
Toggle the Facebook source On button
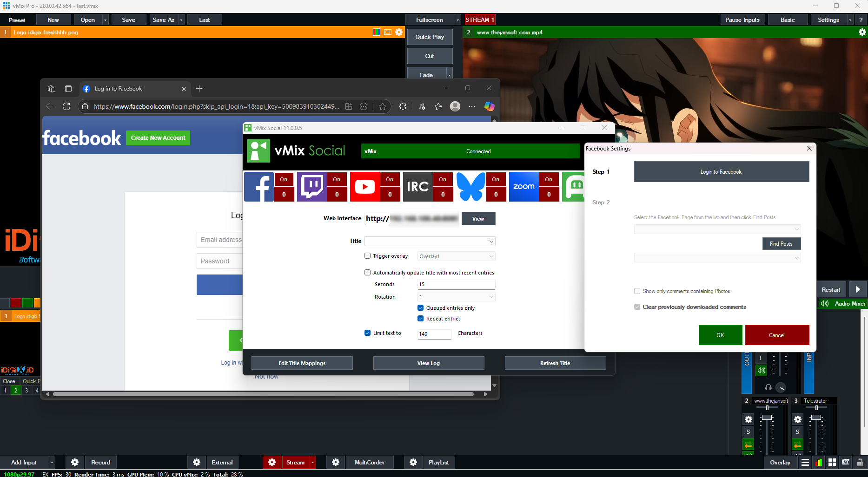[x=284, y=179]
